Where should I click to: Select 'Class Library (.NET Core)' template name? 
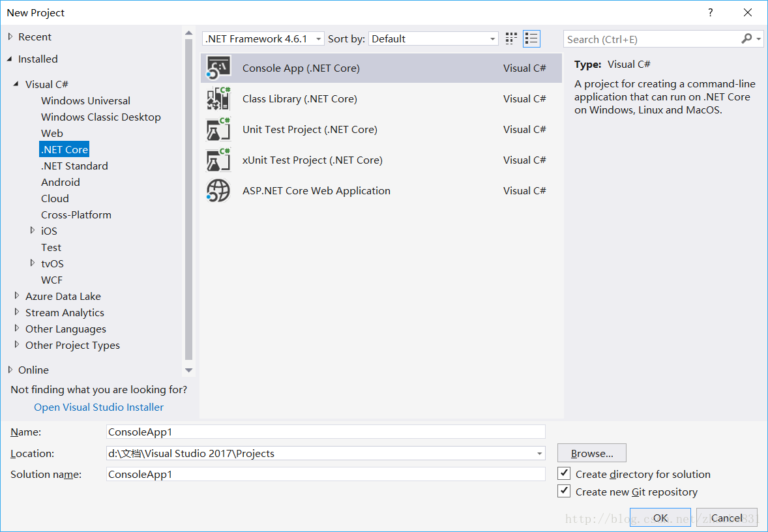pos(300,98)
